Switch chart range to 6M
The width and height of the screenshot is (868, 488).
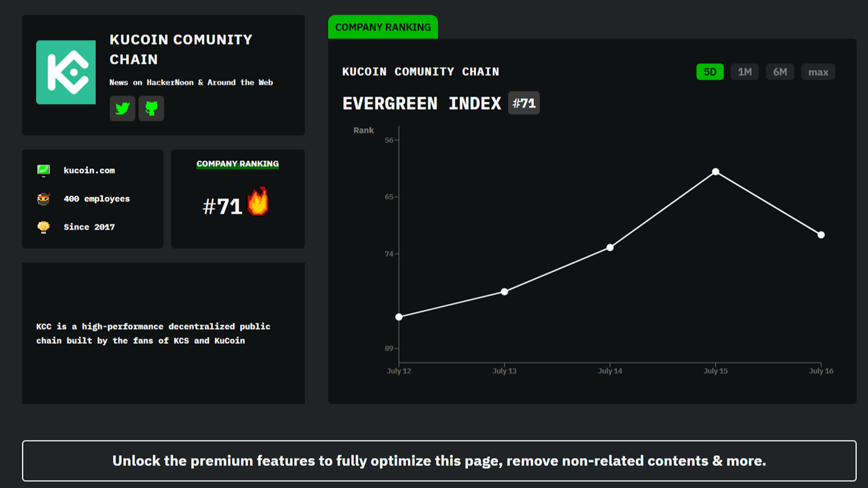point(780,72)
